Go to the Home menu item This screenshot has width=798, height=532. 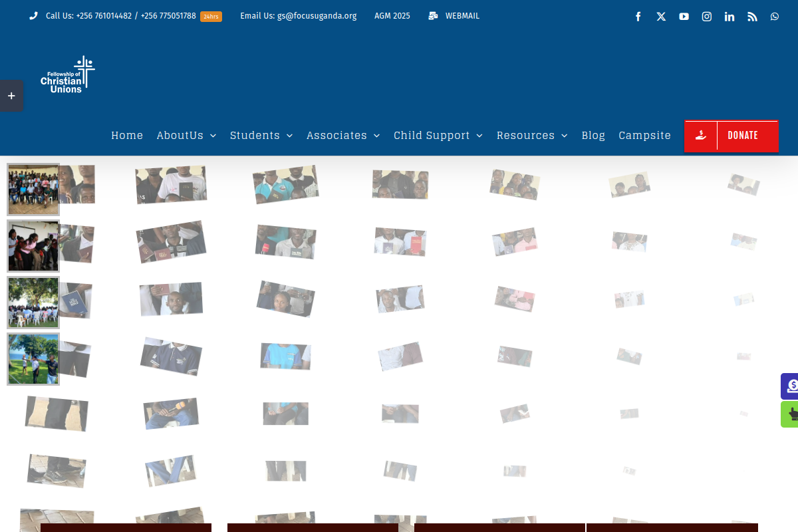127,135
